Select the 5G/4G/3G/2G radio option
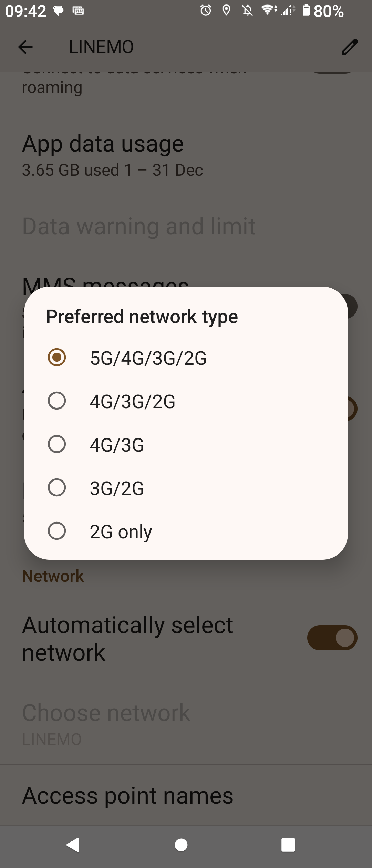The height and width of the screenshot is (868, 372). (x=57, y=357)
